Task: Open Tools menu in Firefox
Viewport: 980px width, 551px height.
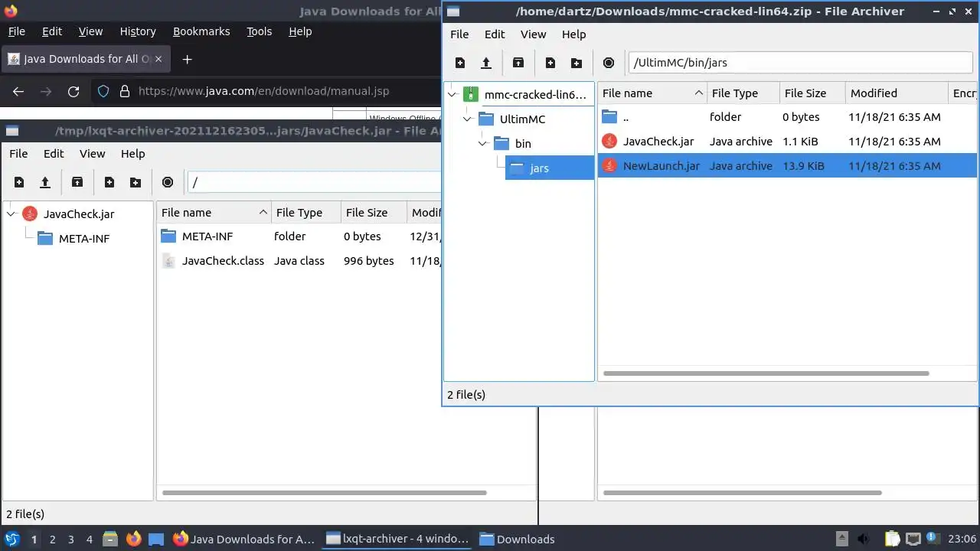Action: pos(259,31)
